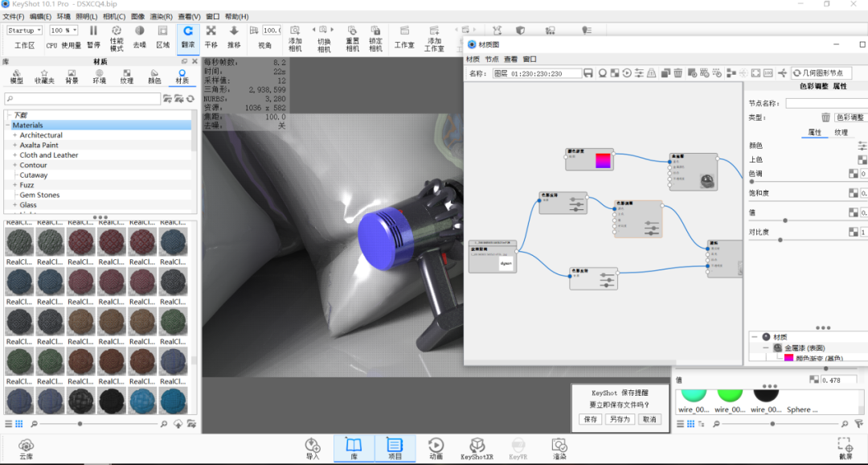Click the fit-to-frame icon in graph toolbar

click(755, 73)
